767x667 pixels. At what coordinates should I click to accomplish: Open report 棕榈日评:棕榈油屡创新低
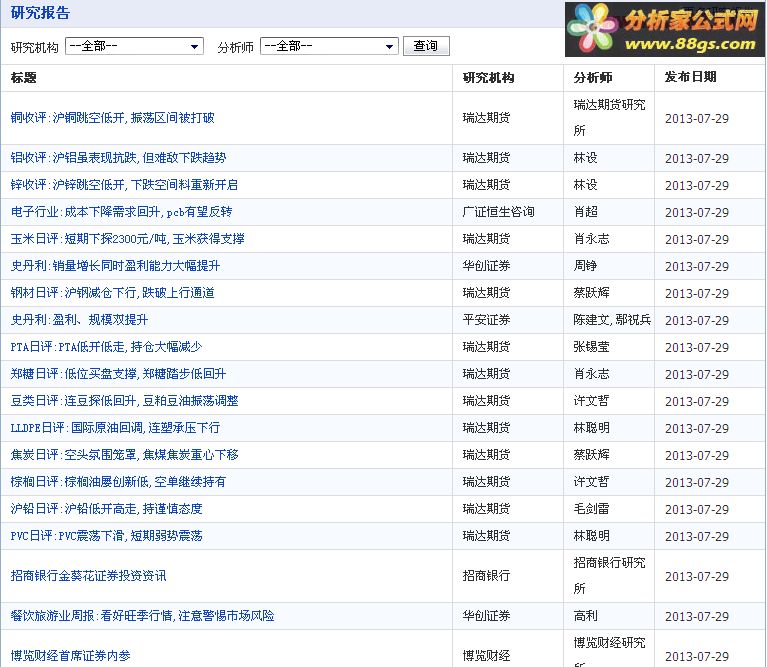pos(118,482)
